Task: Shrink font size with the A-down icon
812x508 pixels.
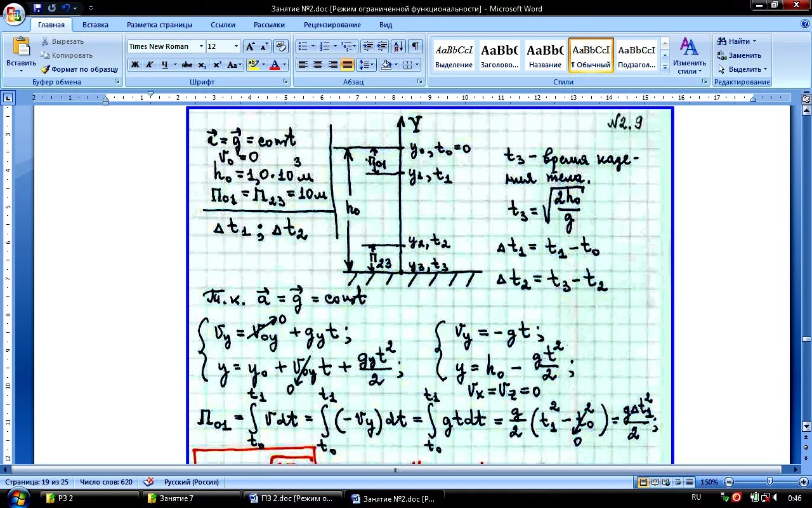Action: 263,46
